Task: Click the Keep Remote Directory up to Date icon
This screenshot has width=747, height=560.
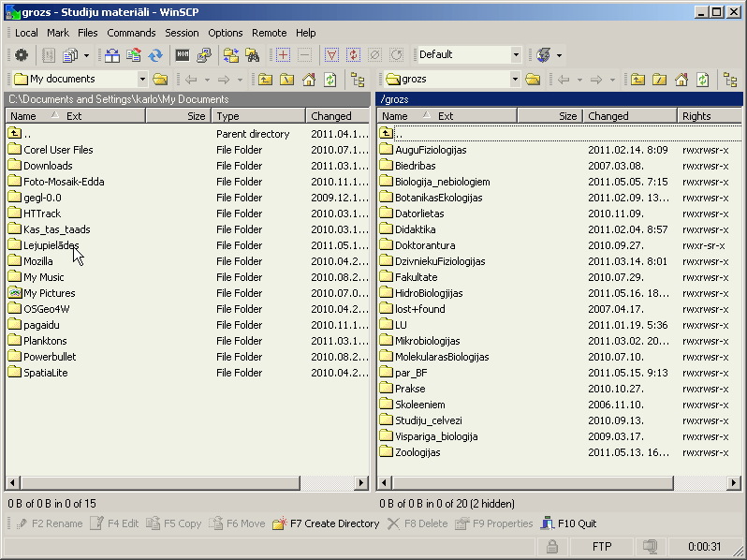Action: (134, 55)
